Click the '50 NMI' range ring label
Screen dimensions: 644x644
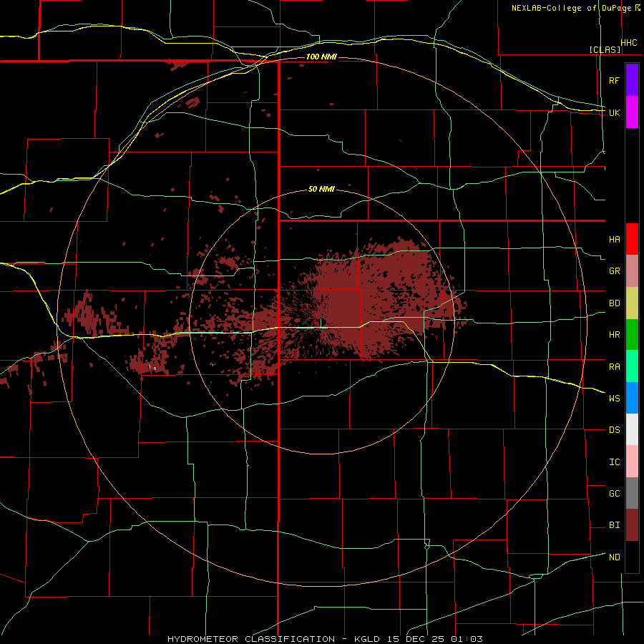pyautogui.click(x=321, y=190)
